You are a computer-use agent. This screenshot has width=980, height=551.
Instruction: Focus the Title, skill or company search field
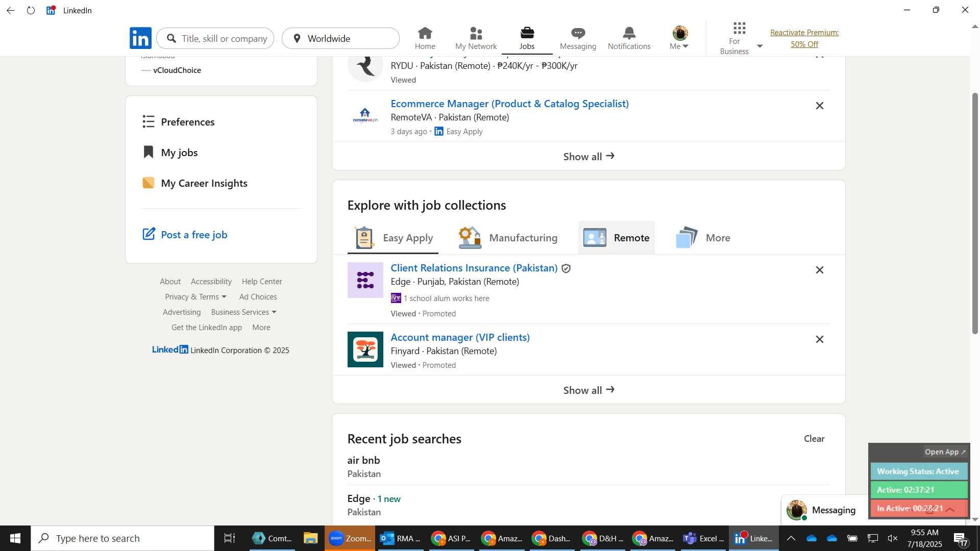(x=215, y=38)
